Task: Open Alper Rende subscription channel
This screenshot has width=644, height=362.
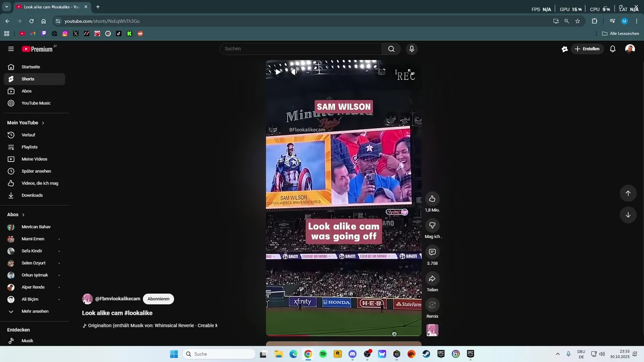Action: click(x=34, y=287)
